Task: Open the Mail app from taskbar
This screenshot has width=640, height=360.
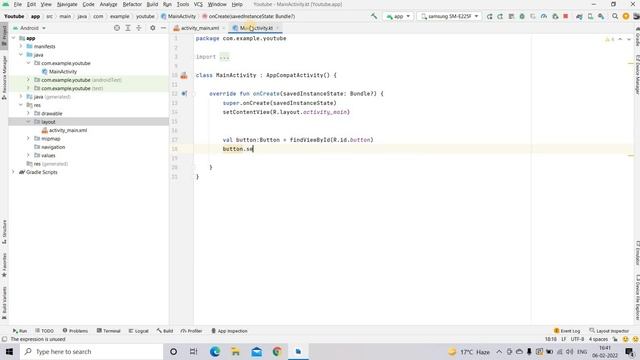Action: (x=257, y=351)
